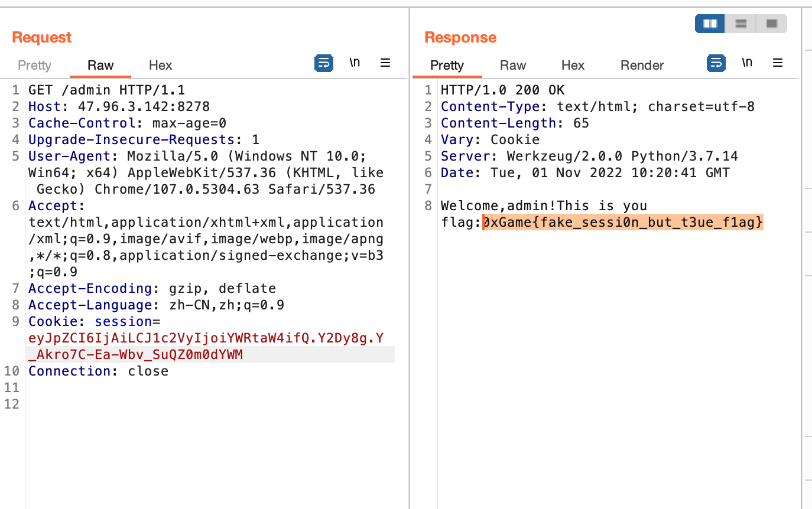Toggle word wrap in Request panel

pyautogui.click(x=324, y=63)
